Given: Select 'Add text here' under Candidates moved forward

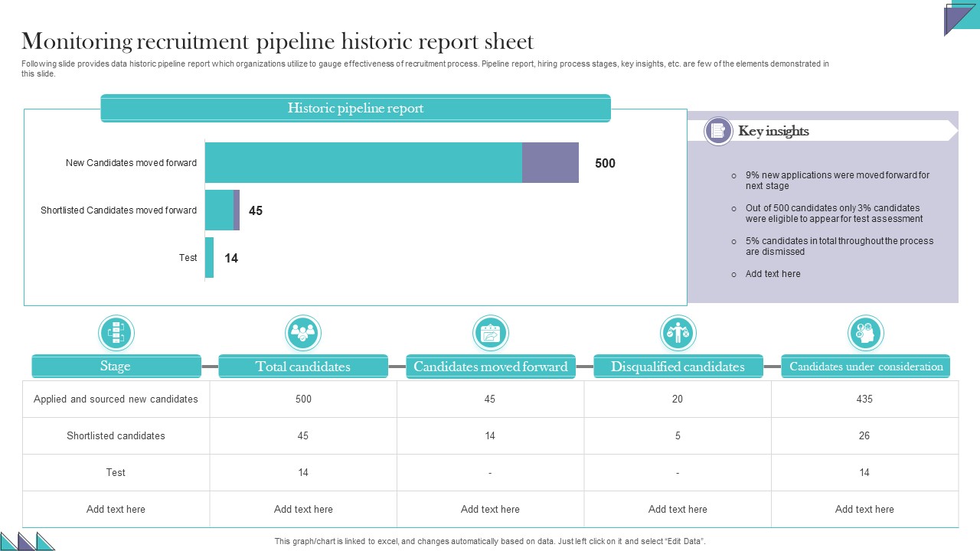Looking at the screenshot, I should pos(490,510).
